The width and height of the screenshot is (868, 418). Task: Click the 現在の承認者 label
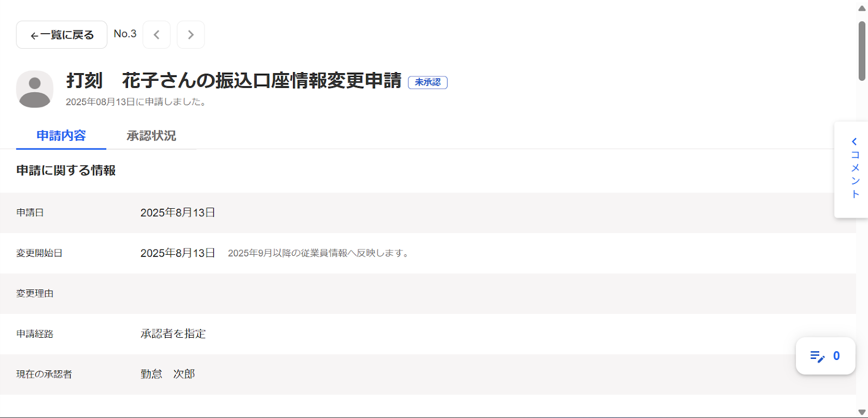click(44, 374)
